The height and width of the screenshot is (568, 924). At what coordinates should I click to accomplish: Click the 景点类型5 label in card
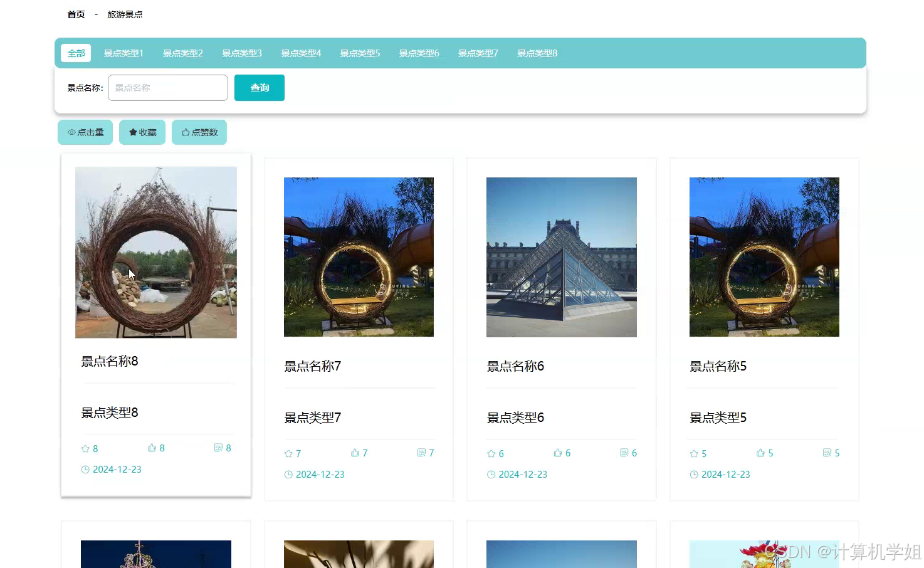tap(718, 418)
